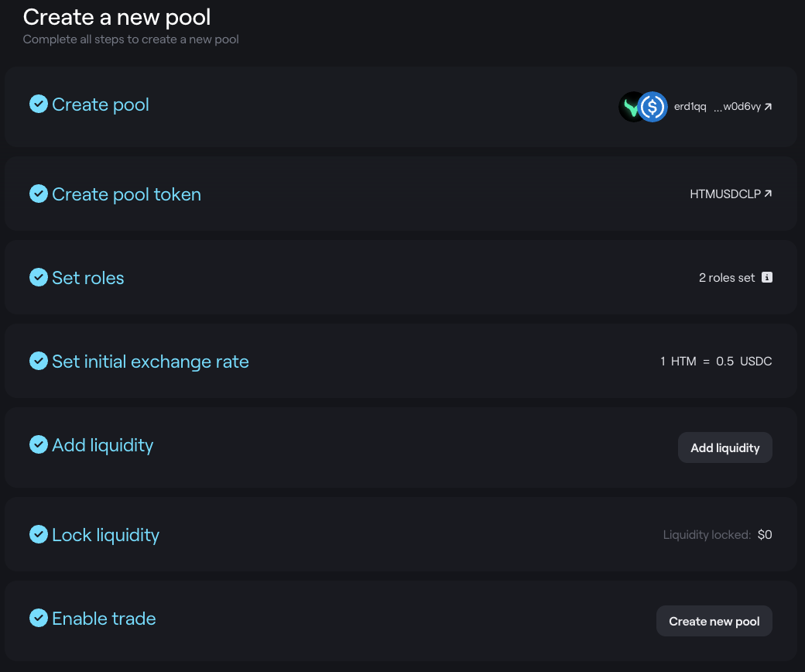The image size is (805, 672).
Task: Select the Set roles step title
Action: click(87, 278)
